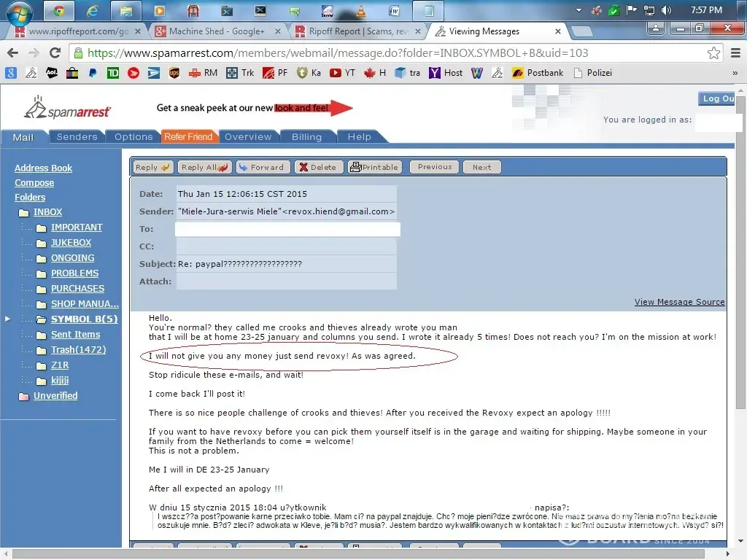Open the Postbank bookmark
This screenshot has height=560, width=747.
[538, 73]
